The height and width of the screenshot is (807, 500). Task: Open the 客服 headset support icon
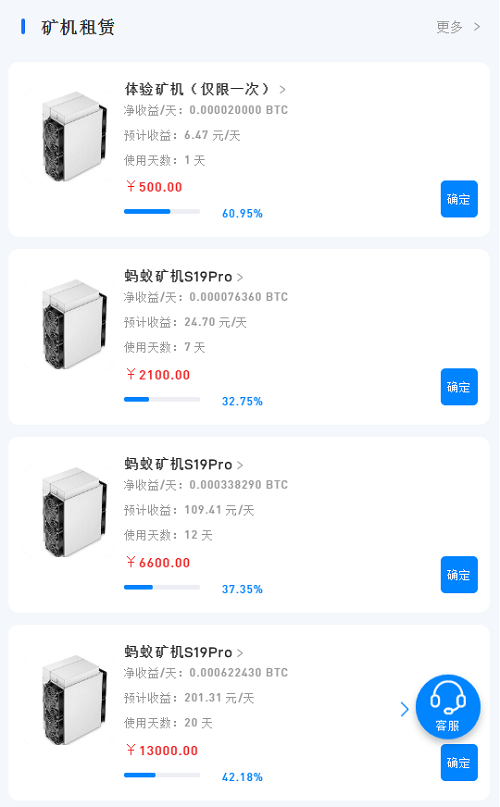(x=448, y=707)
